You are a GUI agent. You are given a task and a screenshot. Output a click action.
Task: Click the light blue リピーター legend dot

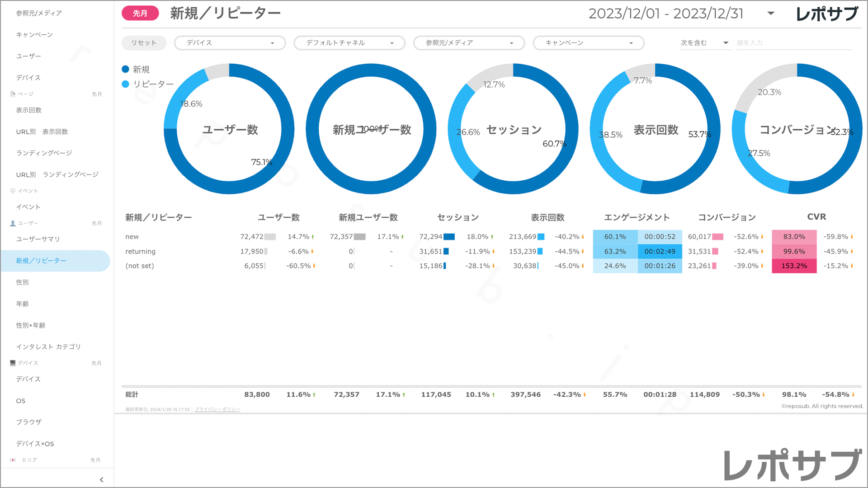click(x=126, y=84)
